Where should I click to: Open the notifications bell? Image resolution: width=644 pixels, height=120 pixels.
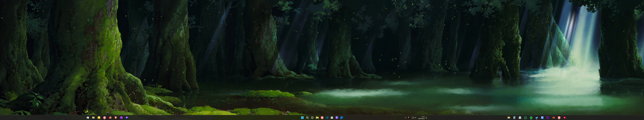(426, 117)
